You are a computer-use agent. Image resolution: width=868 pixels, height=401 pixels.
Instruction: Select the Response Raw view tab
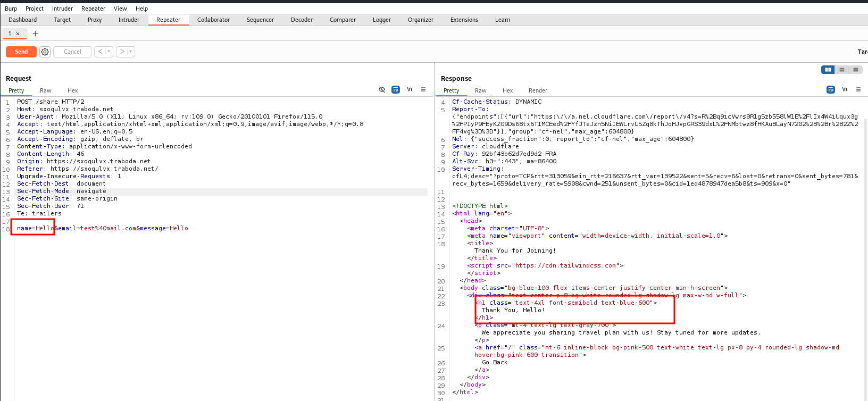[481, 90]
